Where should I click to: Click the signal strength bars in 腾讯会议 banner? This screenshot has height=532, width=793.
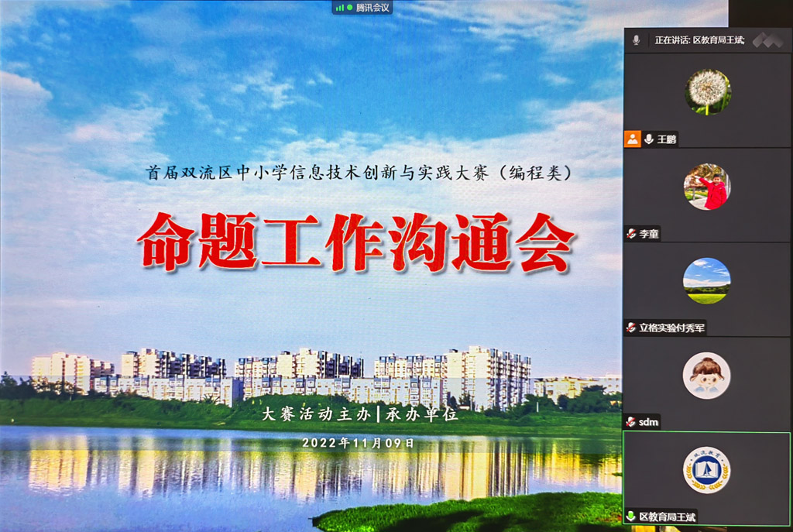tap(339, 9)
